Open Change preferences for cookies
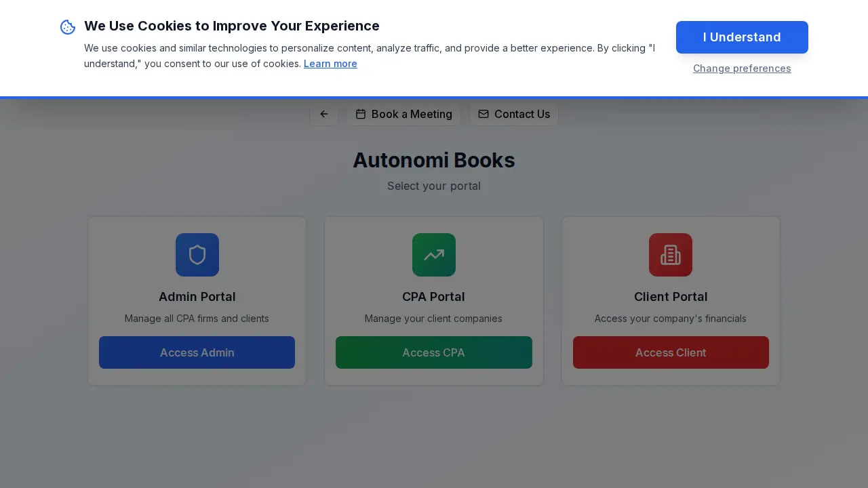This screenshot has height=488, width=868. 742,68
